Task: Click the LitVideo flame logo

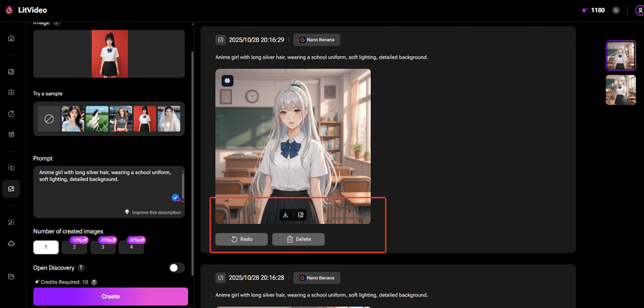Action: tap(9, 10)
